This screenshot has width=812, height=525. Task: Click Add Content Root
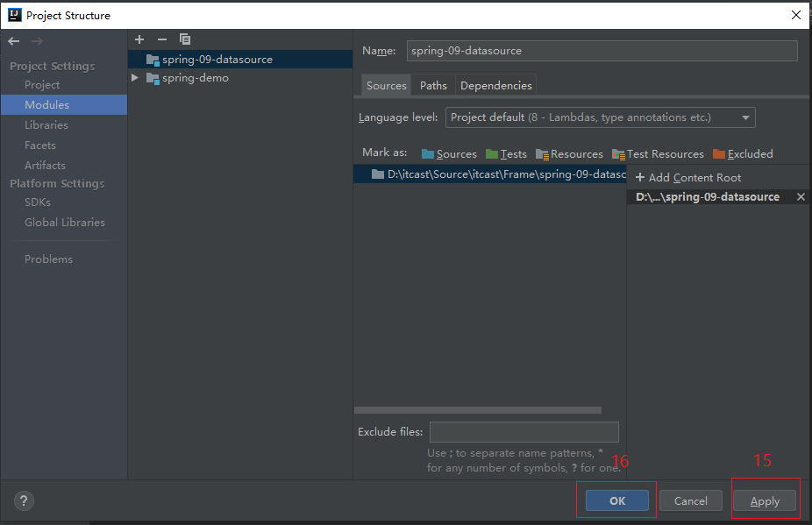[688, 177]
